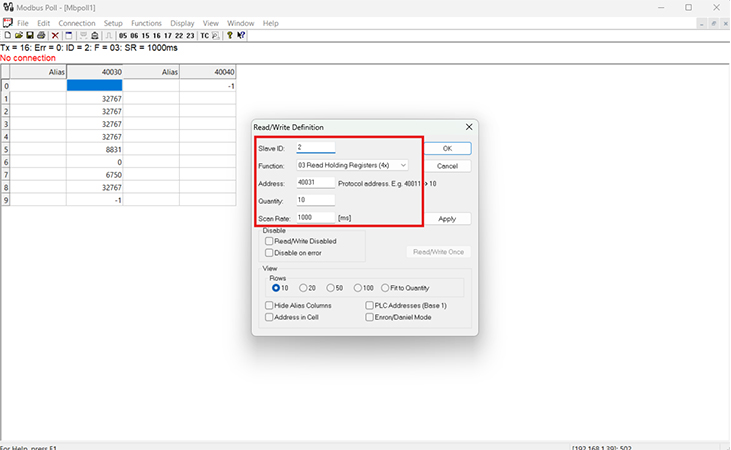The image size is (731, 450).
Task: Click the red X delete toolbar icon
Action: (55, 35)
